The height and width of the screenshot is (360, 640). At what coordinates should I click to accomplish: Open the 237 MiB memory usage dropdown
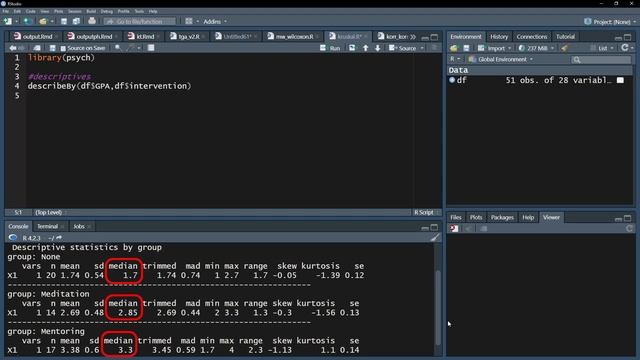pyautogui.click(x=536, y=48)
